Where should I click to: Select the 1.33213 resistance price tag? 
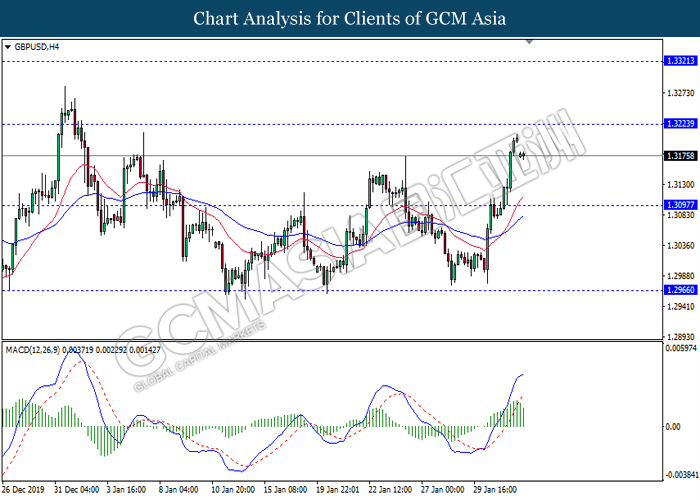680,61
